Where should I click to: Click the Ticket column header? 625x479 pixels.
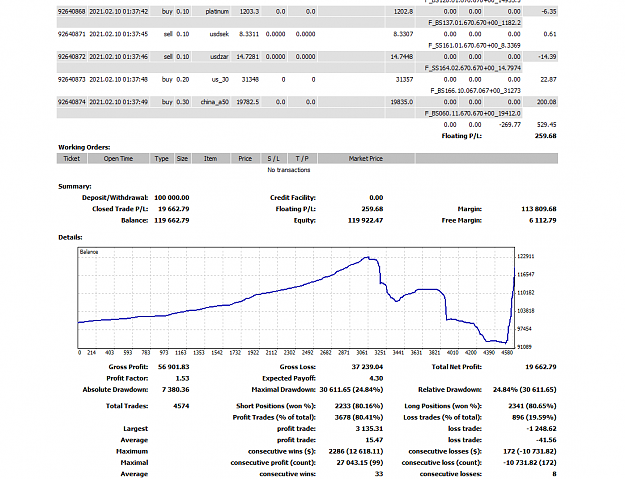pyautogui.click(x=72, y=159)
